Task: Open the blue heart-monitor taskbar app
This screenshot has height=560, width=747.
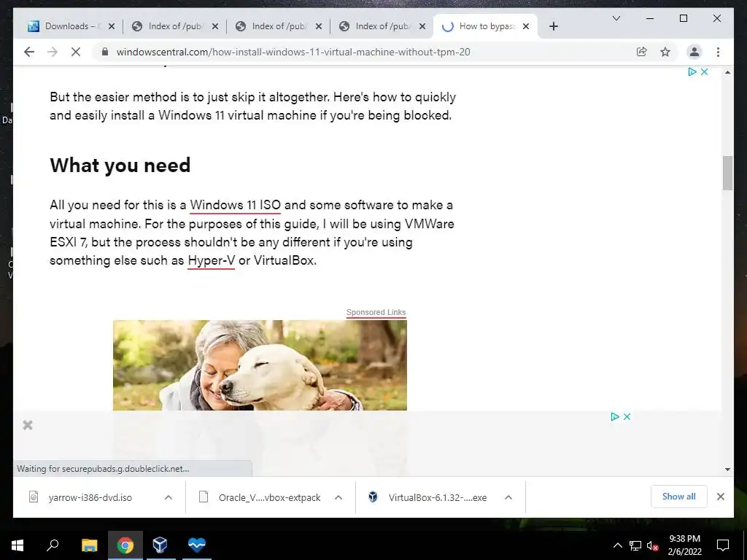Action: tap(197, 545)
